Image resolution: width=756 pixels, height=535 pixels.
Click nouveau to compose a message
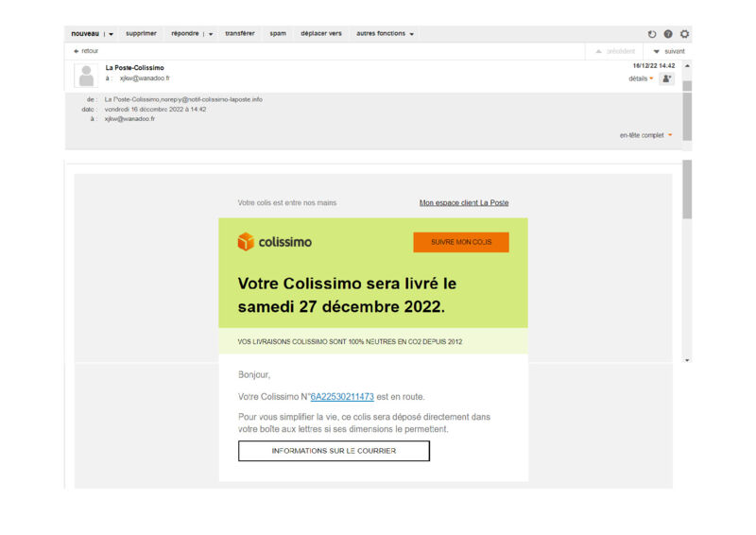(x=85, y=34)
